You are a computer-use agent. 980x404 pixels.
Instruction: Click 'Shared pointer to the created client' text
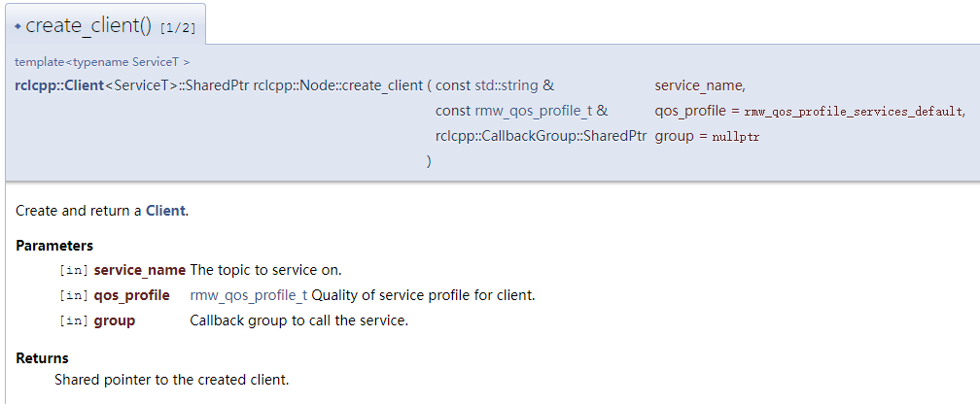tap(171, 380)
